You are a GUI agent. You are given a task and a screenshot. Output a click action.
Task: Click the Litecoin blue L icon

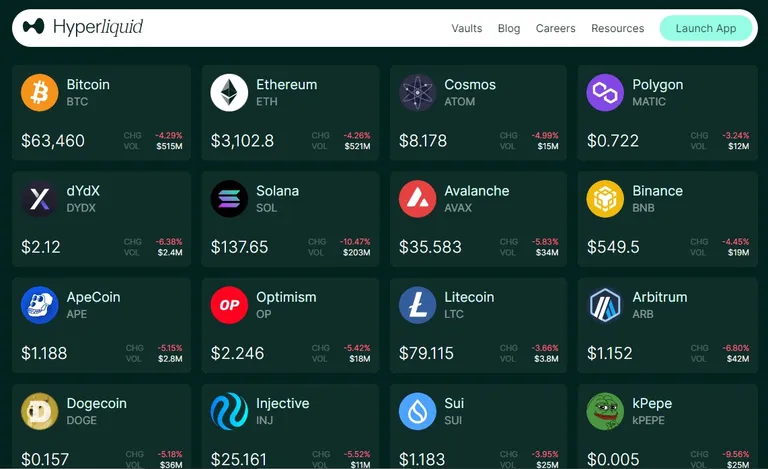click(417, 305)
